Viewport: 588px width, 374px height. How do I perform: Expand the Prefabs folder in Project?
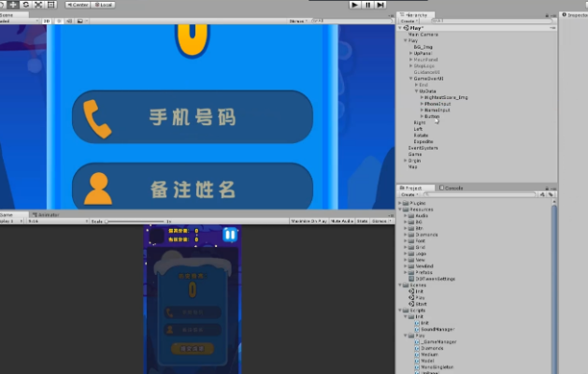point(406,272)
